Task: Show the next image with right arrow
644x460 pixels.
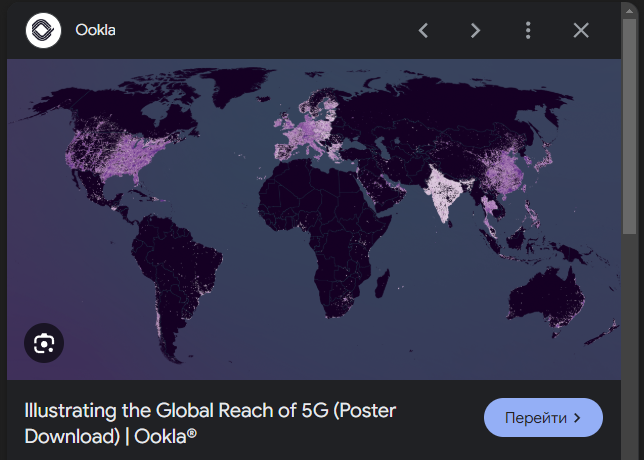Action: (x=475, y=30)
